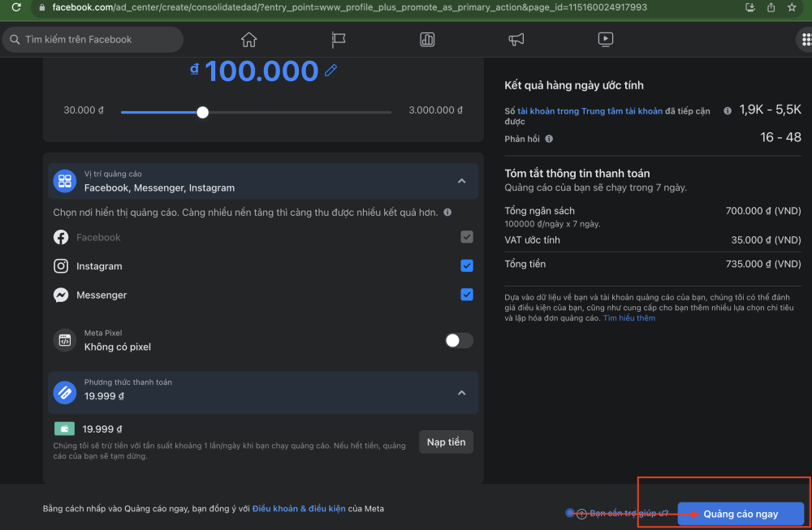The height and width of the screenshot is (530, 812).
Task: Click the site lock icon in address bar
Action: [x=42, y=7]
